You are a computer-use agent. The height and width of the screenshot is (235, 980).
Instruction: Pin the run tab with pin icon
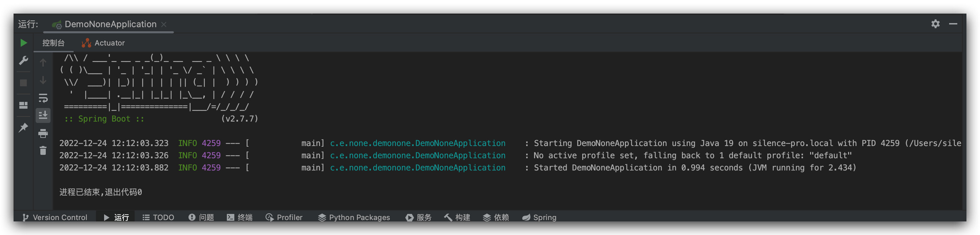(x=24, y=127)
